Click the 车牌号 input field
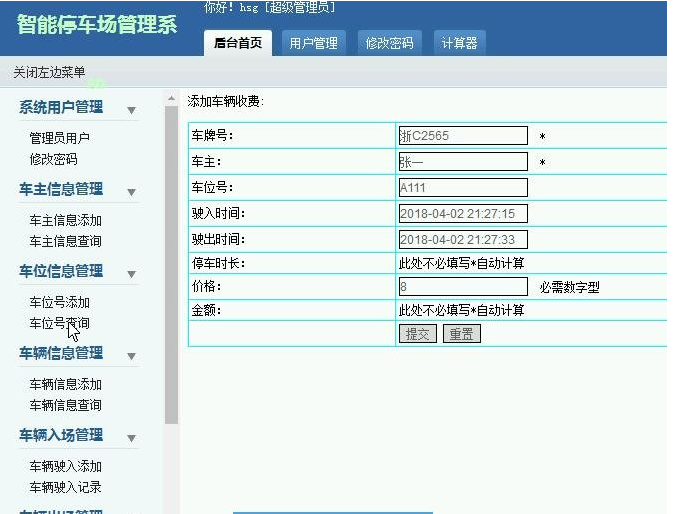The height and width of the screenshot is (514, 690). (x=463, y=136)
